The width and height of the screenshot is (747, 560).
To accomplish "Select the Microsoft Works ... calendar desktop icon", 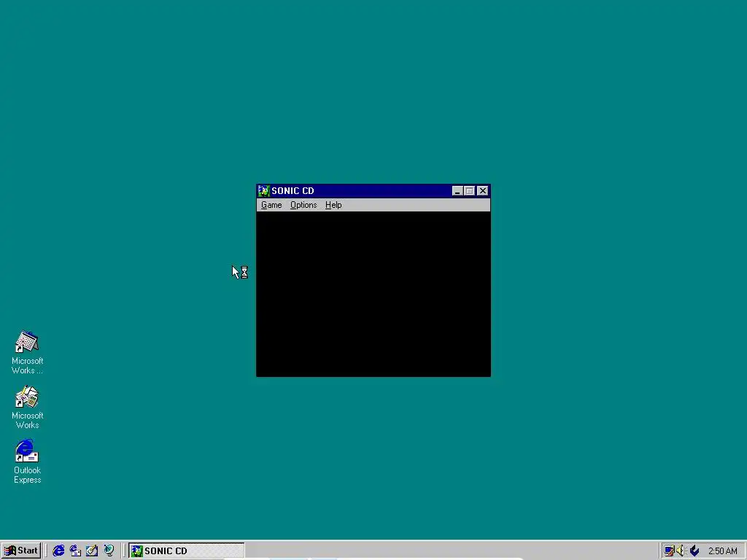I will pyautogui.click(x=27, y=353).
